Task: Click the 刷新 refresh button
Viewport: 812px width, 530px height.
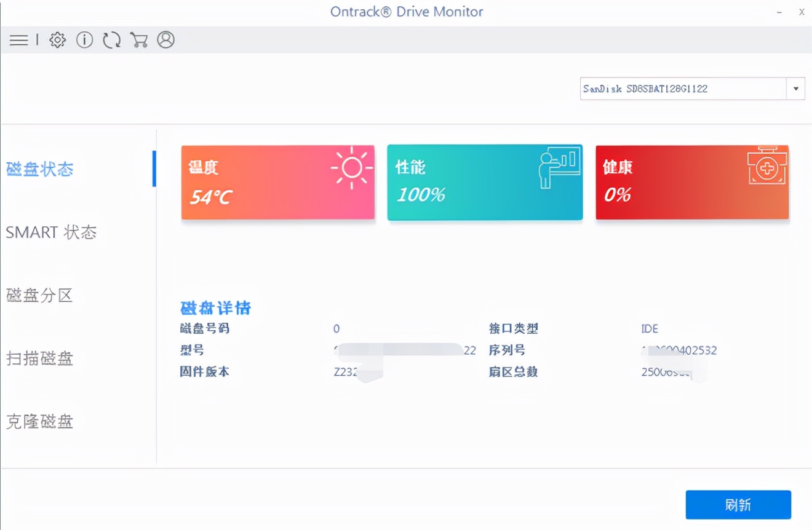Action: [x=738, y=504]
